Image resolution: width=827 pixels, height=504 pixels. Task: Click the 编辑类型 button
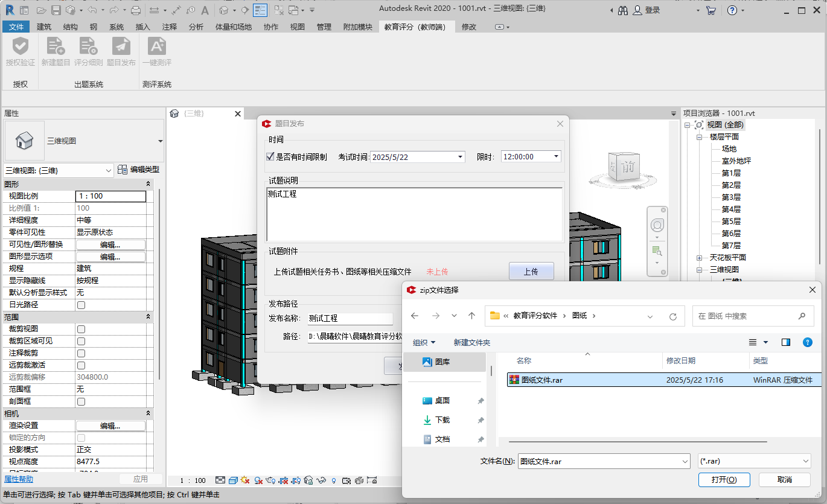(x=138, y=170)
